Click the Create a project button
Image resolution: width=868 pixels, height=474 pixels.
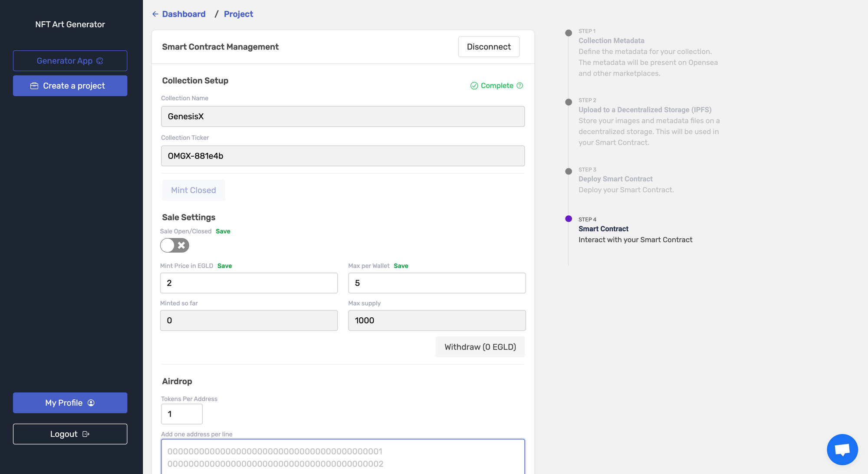(x=70, y=86)
